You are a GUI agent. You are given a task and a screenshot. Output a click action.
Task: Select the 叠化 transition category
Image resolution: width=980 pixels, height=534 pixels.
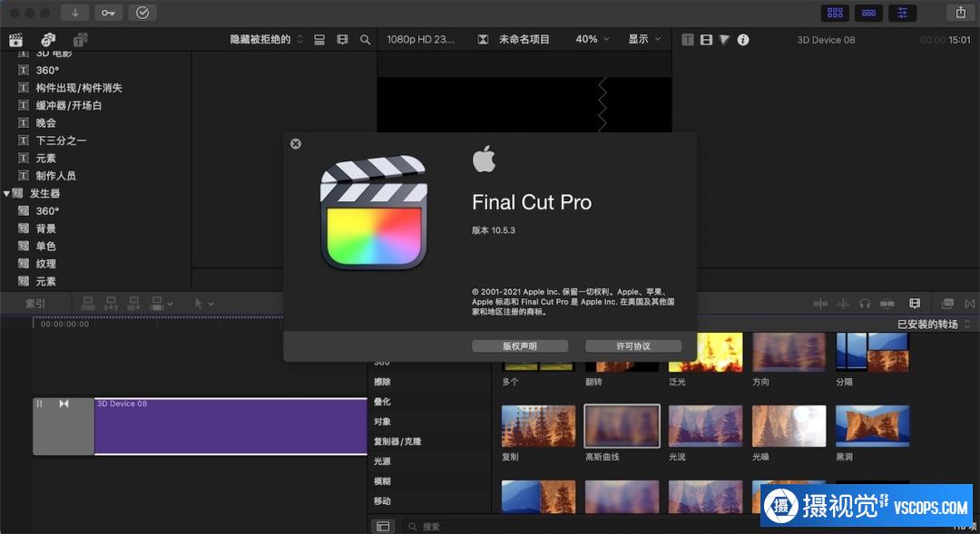tap(382, 402)
